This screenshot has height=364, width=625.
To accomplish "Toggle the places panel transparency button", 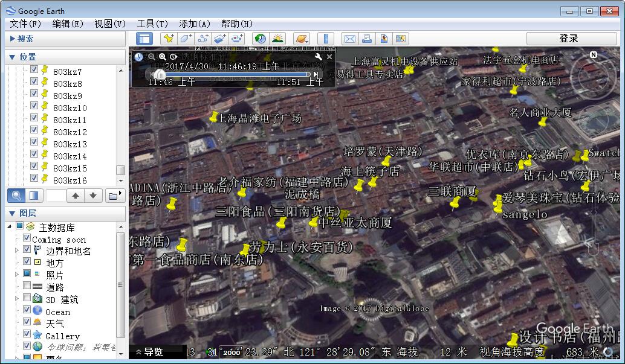I will pyautogui.click(x=34, y=196).
